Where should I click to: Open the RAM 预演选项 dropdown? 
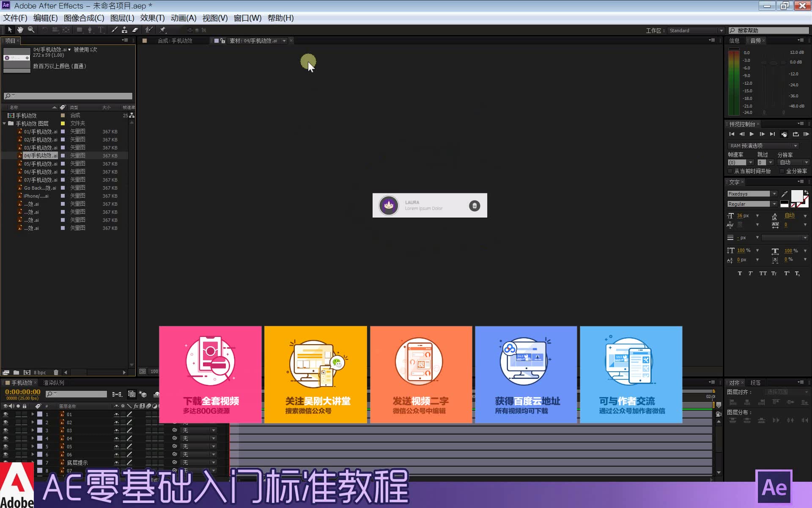click(763, 146)
